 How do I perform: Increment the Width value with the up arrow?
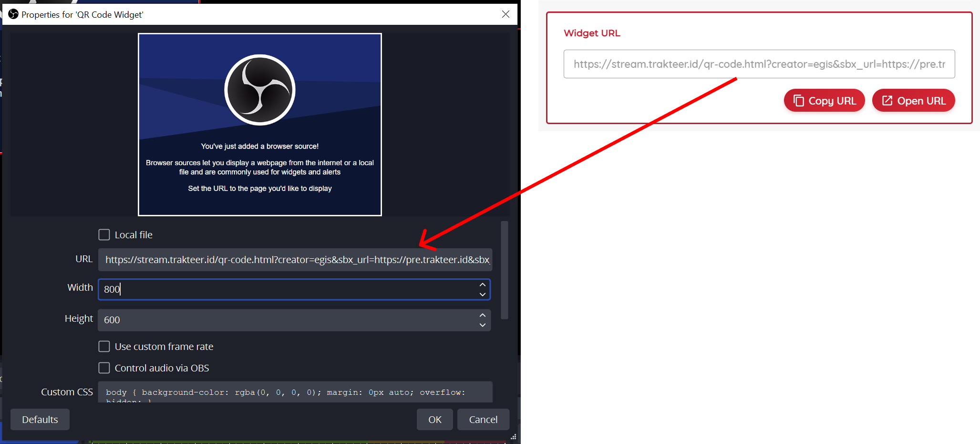pyautogui.click(x=483, y=285)
